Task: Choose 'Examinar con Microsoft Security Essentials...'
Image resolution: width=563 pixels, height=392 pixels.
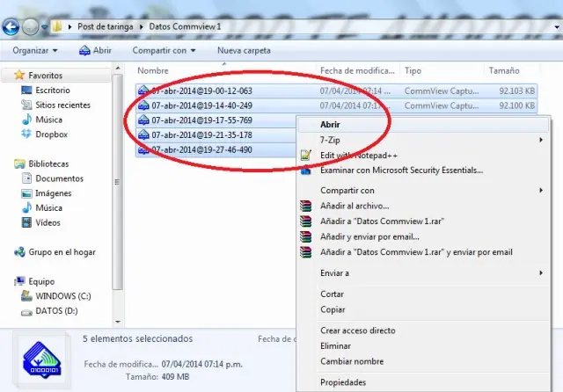Action: (424, 171)
